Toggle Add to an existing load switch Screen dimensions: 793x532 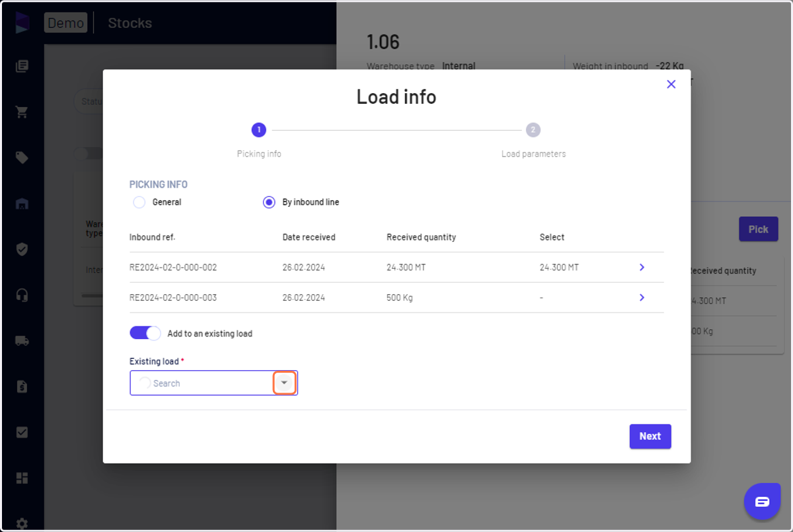point(145,333)
